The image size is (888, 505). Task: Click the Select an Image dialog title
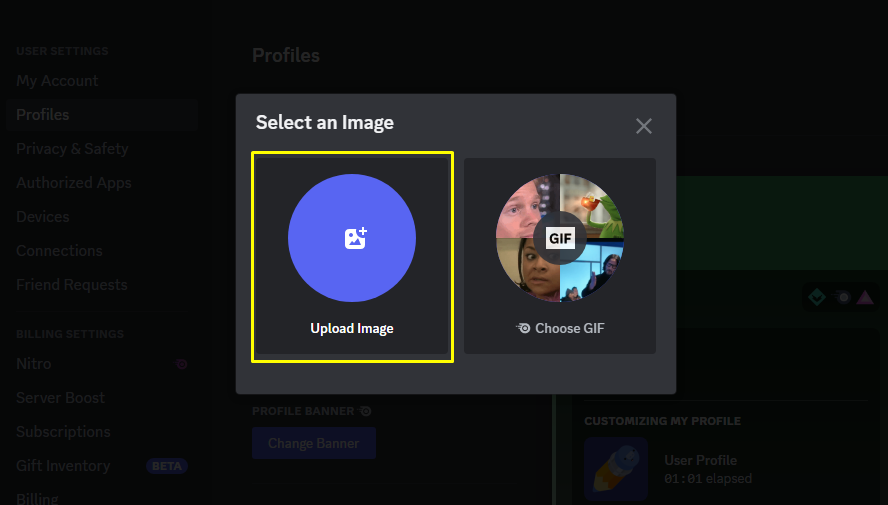point(325,123)
